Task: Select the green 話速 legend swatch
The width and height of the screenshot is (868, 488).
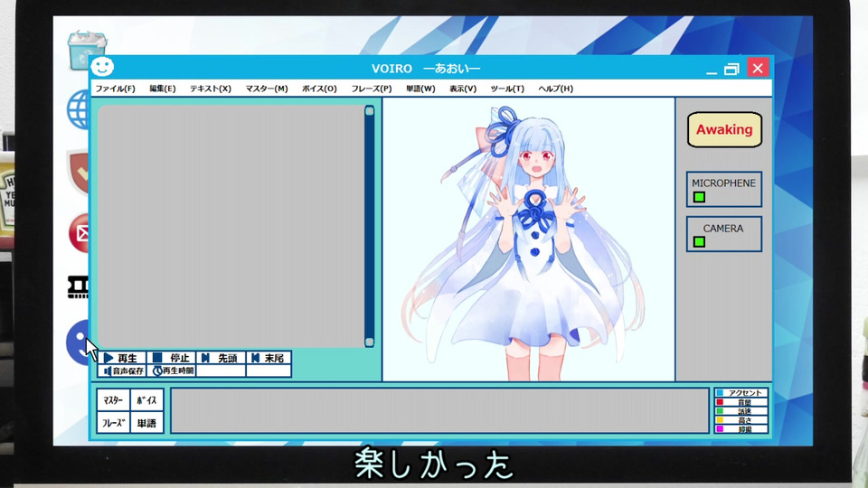Action: [720, 411]
